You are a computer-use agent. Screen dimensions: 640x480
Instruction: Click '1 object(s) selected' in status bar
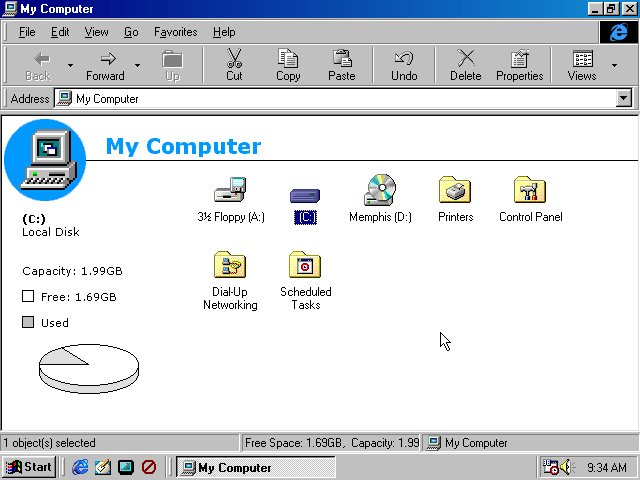coord(49,443)
